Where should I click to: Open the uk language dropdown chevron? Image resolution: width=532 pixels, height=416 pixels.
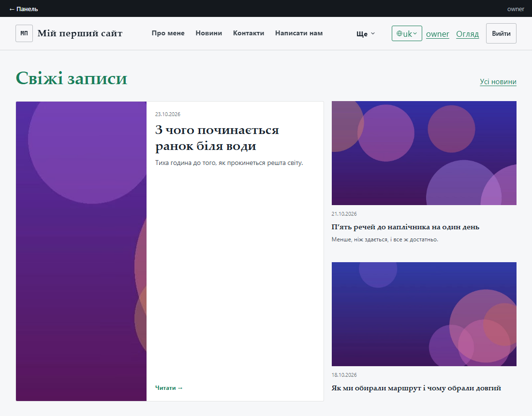[415, 33]
